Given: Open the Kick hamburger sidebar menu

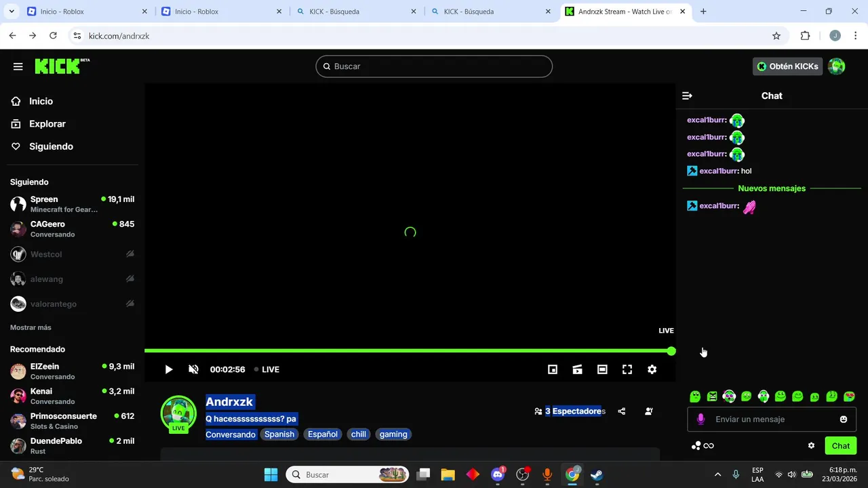Looking at the screenshot, I should coord(18,66).
